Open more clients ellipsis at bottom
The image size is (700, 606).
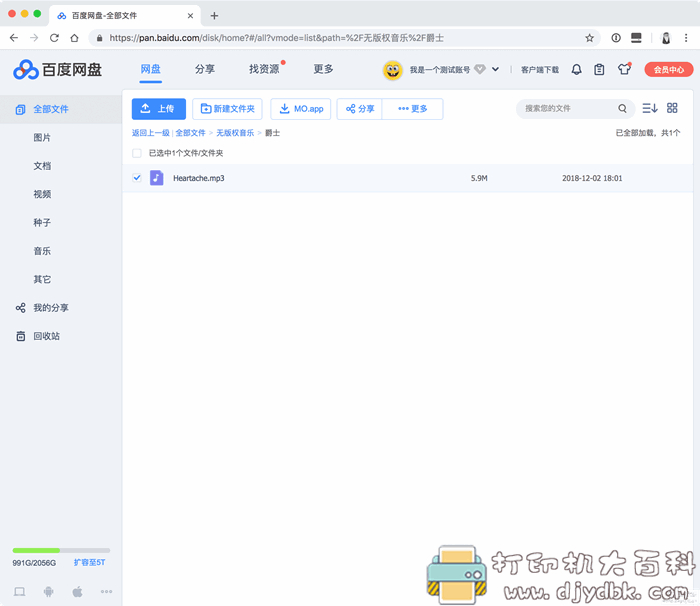pos(106,592)
